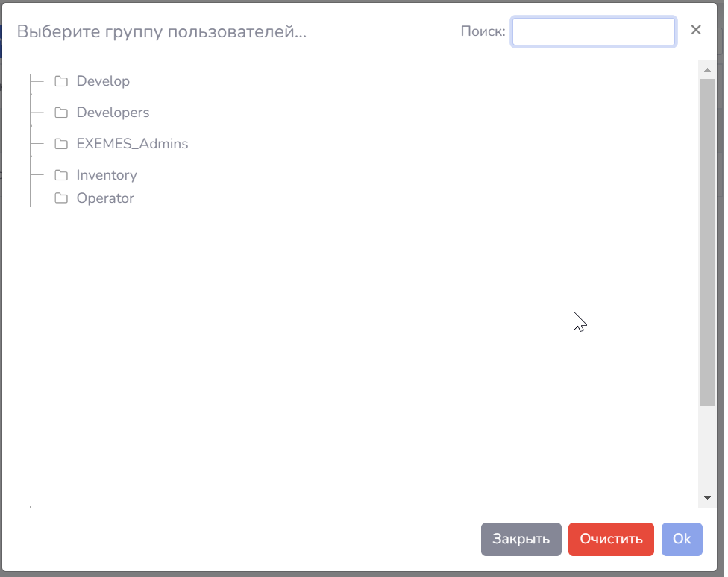Close the dialog with the X icon
Screen dimensions: 728x577
(x=696, y=30)
